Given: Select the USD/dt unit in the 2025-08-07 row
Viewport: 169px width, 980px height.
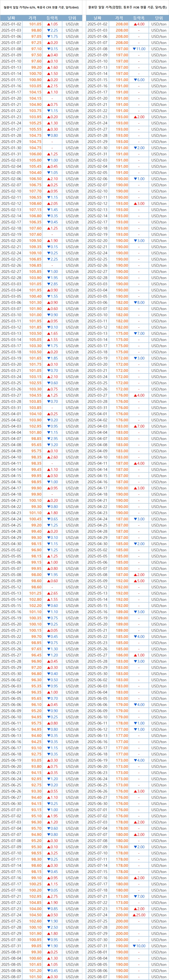Looking at the screenshot, I should [72, 977].
